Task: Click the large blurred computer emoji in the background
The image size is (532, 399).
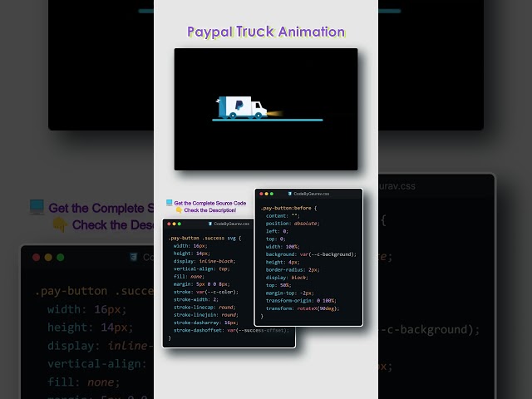Action: (37, 207)
